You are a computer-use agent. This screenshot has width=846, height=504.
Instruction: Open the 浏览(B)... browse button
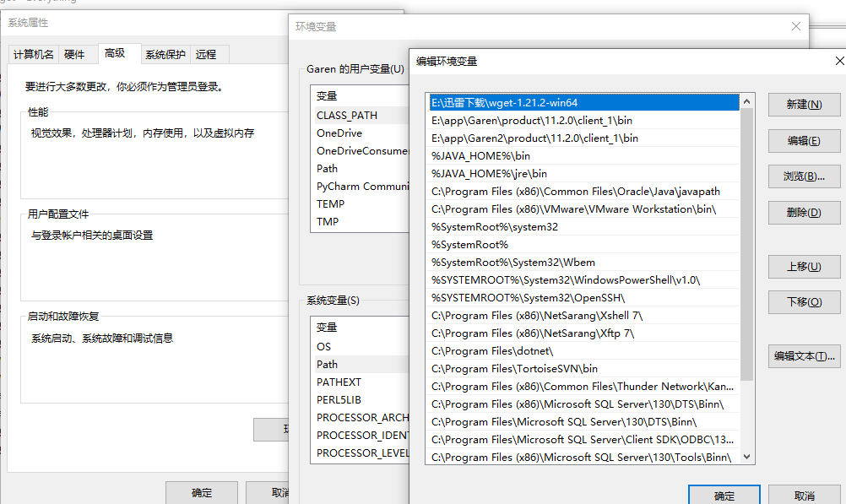(x=804, y=176)
